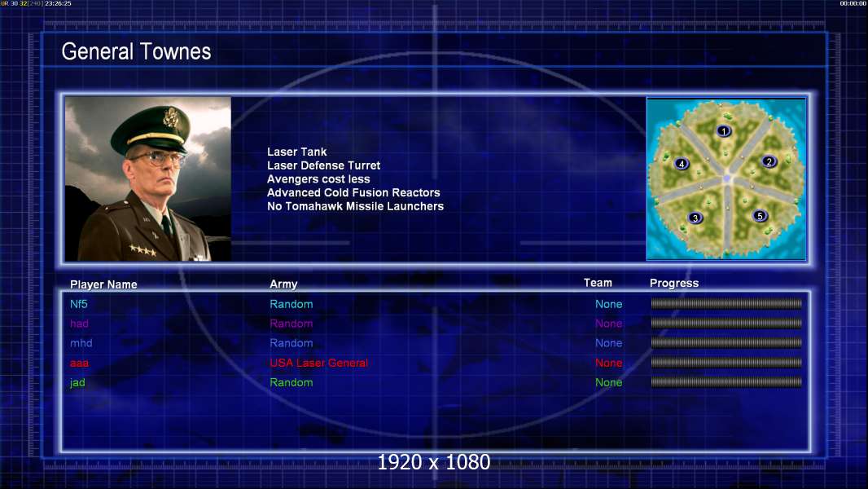The width and height of the screenshot is (868, 489).
Task: Click Random army in Nf5 row
Action: [292, 304]
